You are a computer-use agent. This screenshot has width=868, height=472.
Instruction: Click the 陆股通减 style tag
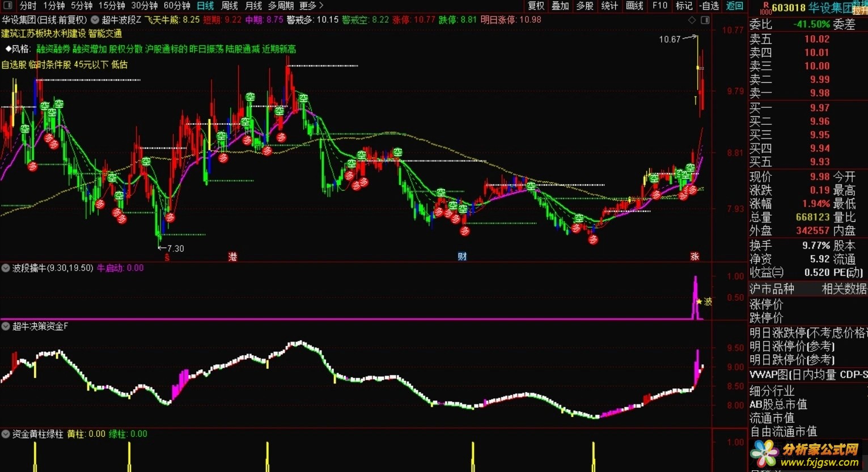[243, 49]
